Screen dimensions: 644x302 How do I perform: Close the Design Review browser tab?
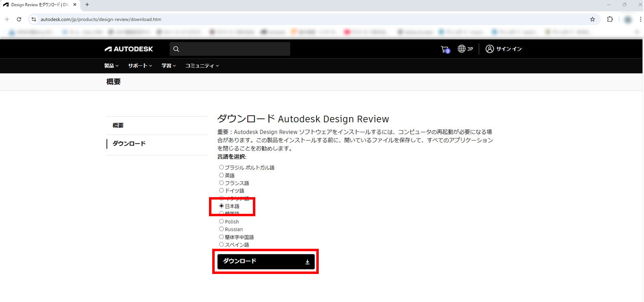(75, 5)
